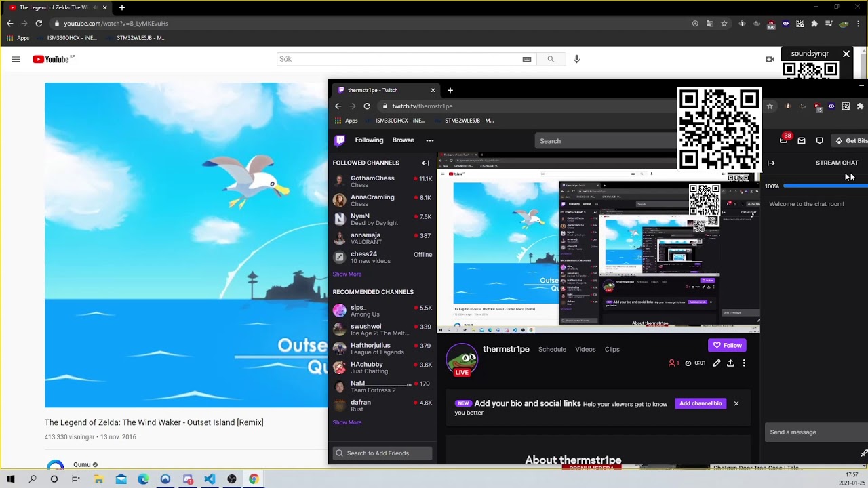
Task: Reload the Twitch page
Action: tap(367, 106)
